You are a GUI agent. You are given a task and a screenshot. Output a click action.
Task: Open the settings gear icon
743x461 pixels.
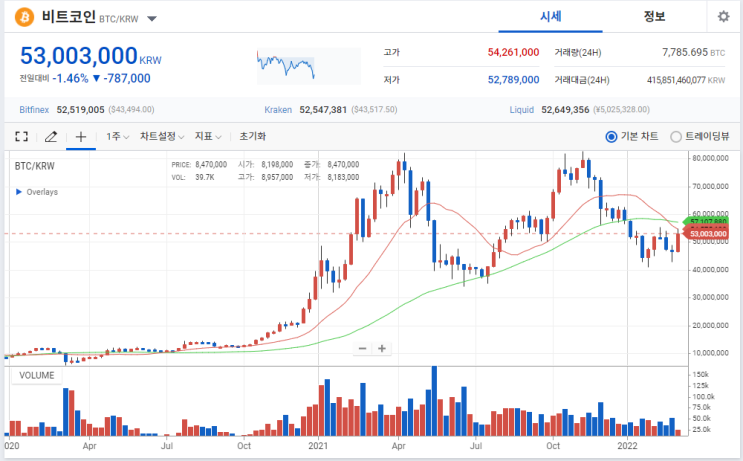[723, 17]
